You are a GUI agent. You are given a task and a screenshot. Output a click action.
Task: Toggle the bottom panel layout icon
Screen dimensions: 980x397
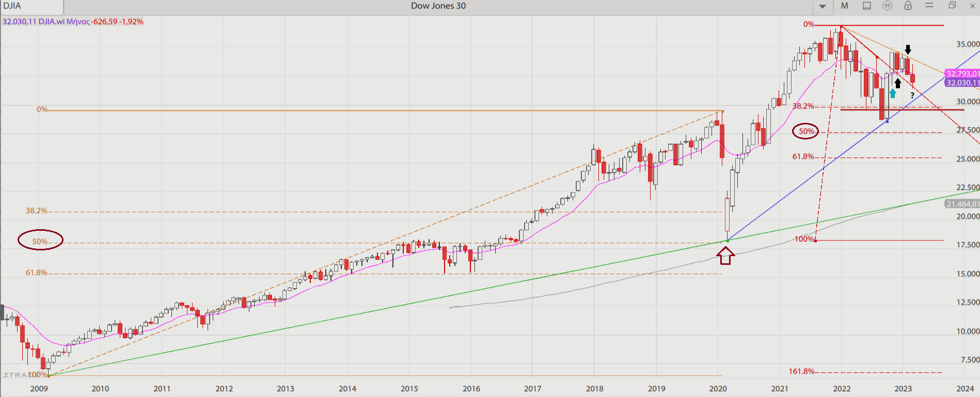[867, 6]
